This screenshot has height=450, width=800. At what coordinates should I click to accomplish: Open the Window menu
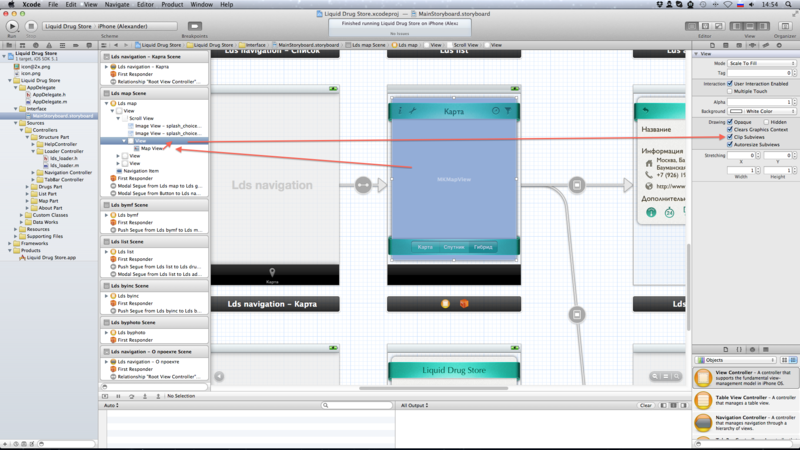coord(202,4)
